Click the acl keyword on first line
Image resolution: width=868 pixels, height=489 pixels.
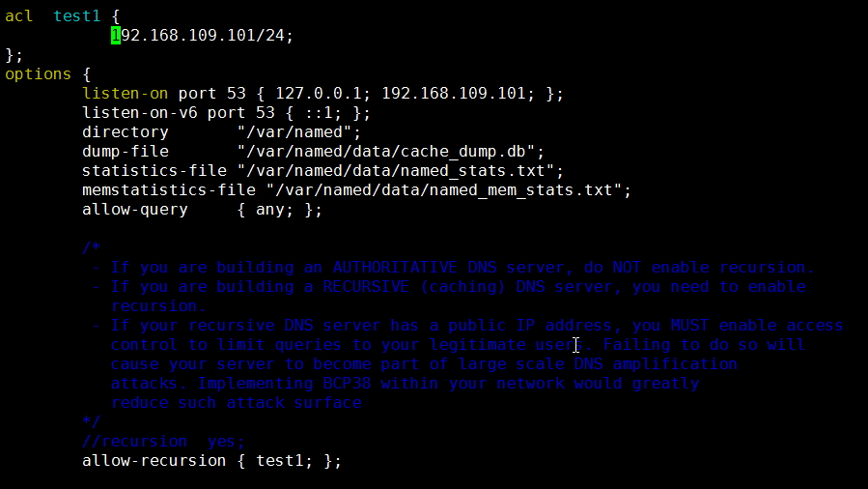pos(18,16)
